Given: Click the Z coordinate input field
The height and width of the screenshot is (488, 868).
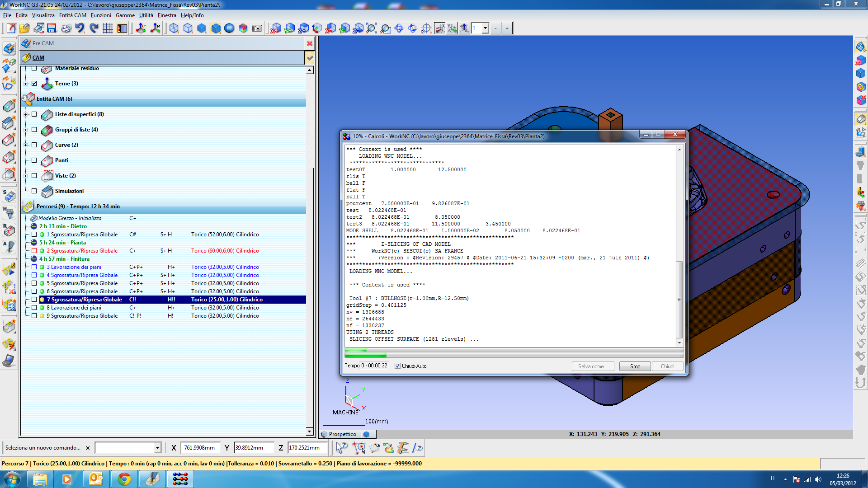Looking at the screenshot, I should (307, 448).
